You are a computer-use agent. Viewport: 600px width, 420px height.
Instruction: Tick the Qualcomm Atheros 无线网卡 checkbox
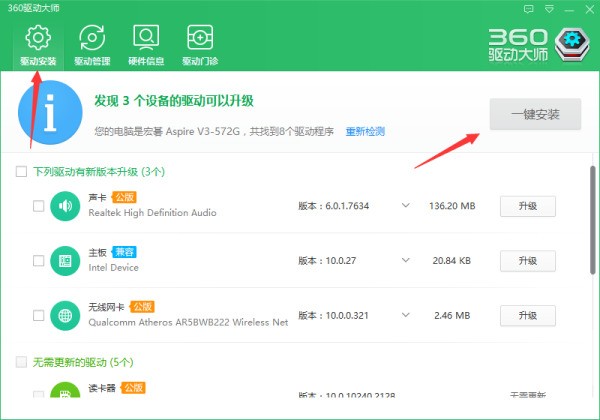click(x=39, y=316)
